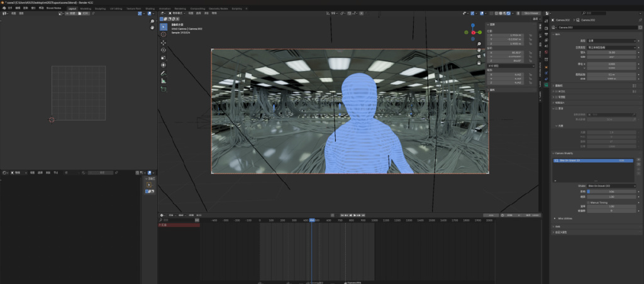The height and width of the screenshot is (284, 644).
Task: Select Bike On Gravel 2D list entry
Action: coord(569,161)
